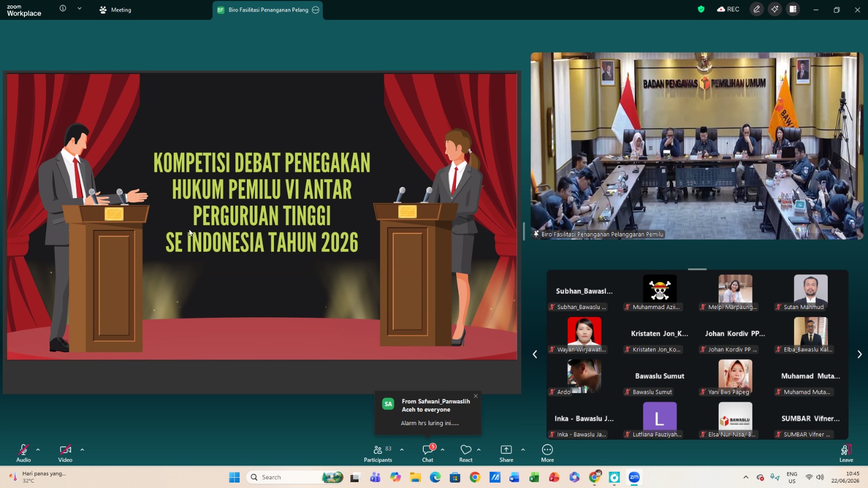Screen dimensions: 868x488
Task: Open Microsoft Word from taskbar
Action: click(514, 477)
